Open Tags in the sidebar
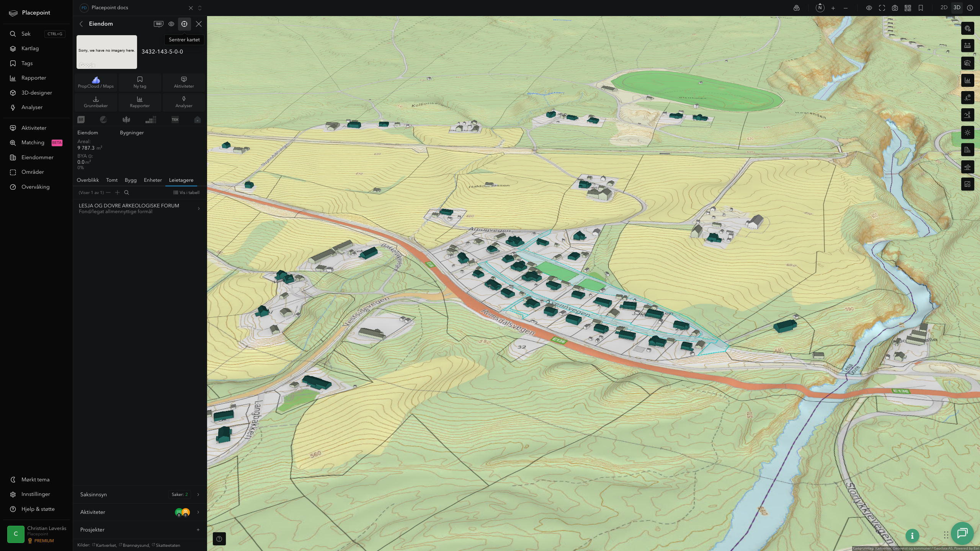Viewport: 980px width, 551px height. tap(37, 63)
